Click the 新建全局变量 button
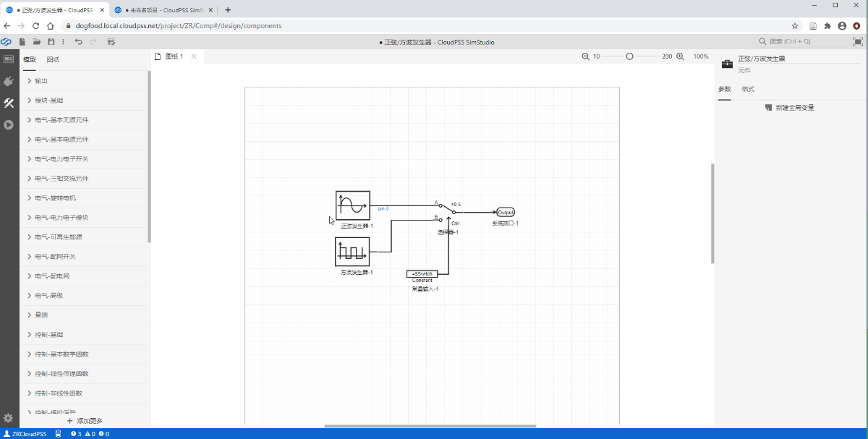 (790, 107)
